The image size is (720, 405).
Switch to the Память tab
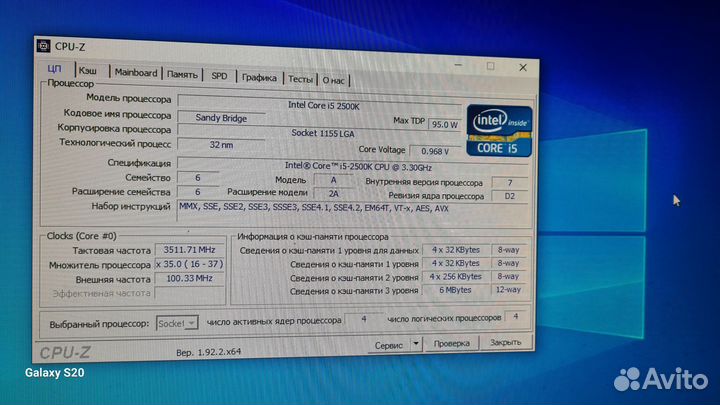(x=182, y=74)
